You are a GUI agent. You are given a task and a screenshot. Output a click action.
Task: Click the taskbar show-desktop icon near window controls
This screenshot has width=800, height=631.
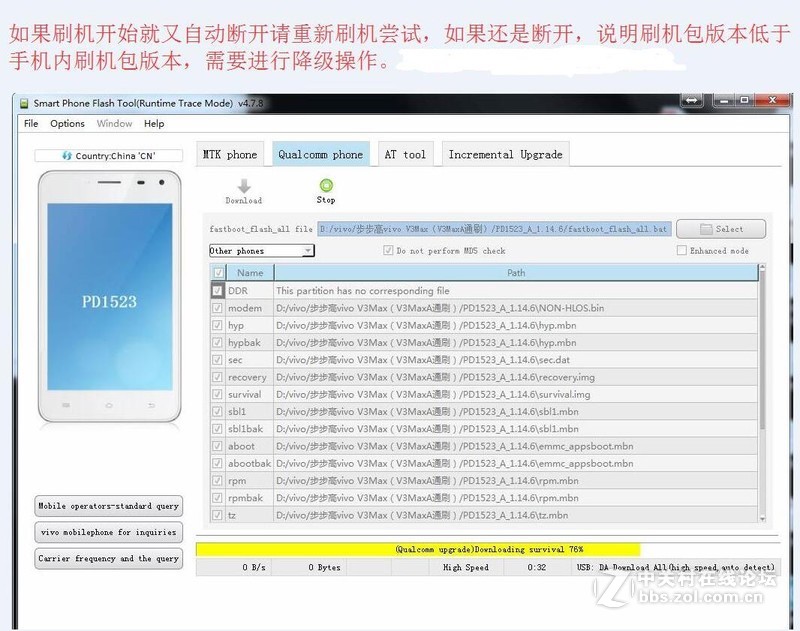(691, 100)
